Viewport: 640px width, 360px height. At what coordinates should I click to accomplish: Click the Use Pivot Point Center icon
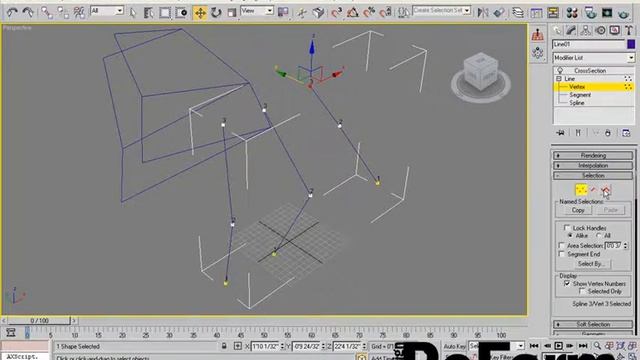[x=283, y=13]
